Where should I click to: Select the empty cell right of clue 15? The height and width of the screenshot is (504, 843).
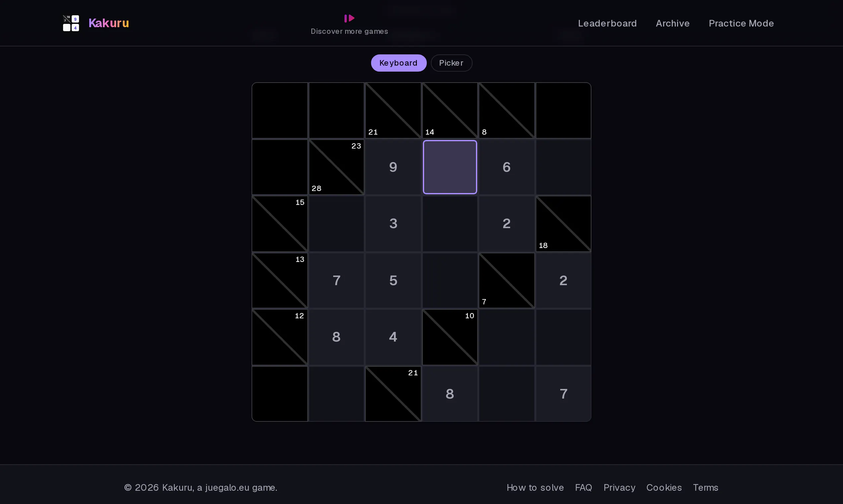click(x=337, y=224)
